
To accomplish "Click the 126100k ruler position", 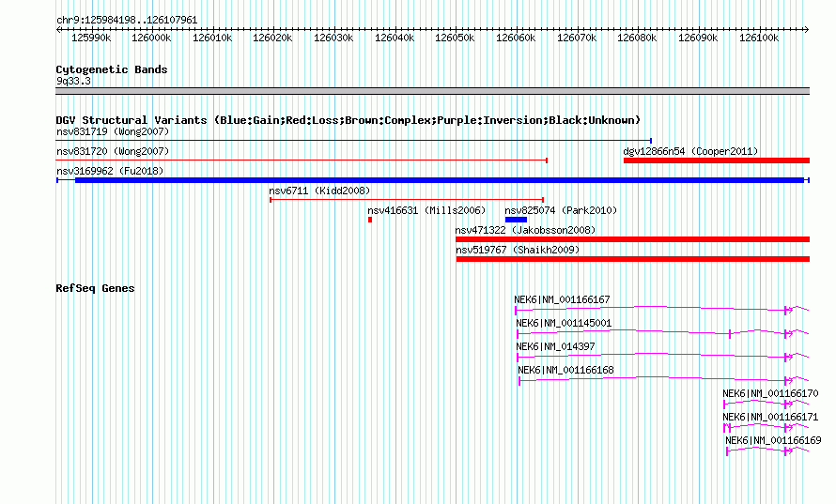I will (x=759, y=38).
